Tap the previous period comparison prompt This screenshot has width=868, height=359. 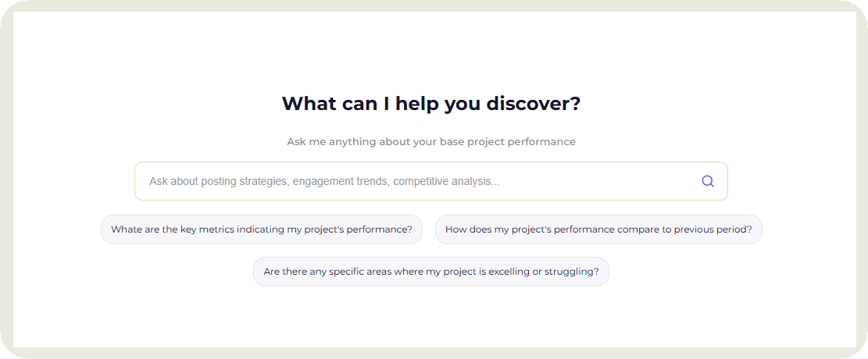click(598, 229)
